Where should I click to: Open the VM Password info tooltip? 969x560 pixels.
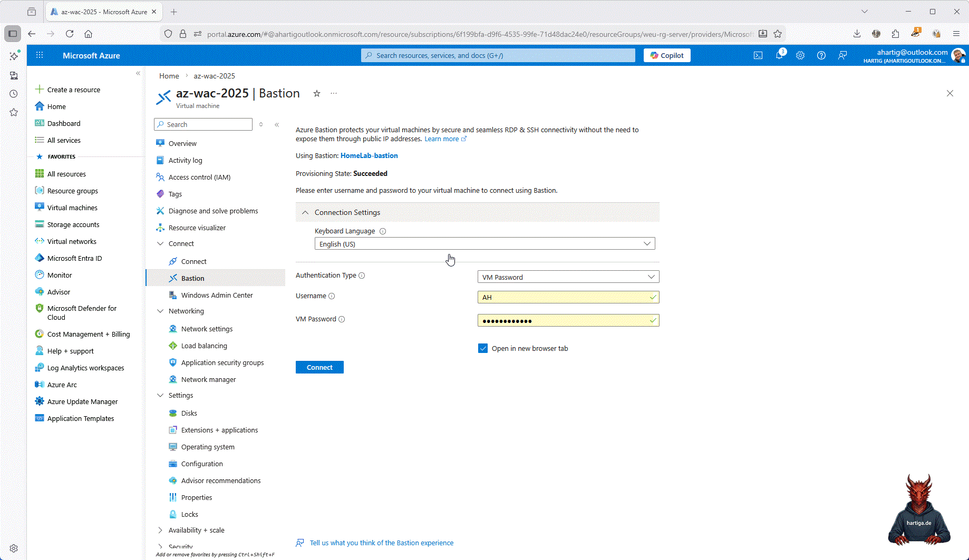pos(342,319)
